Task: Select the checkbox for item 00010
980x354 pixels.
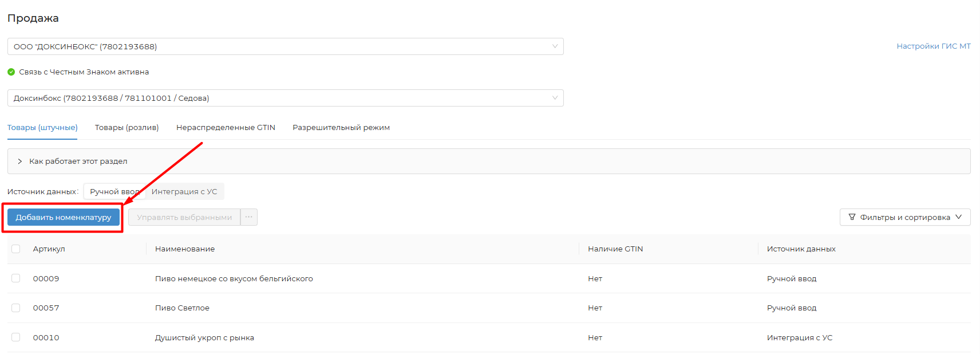Action: [16, 337]
